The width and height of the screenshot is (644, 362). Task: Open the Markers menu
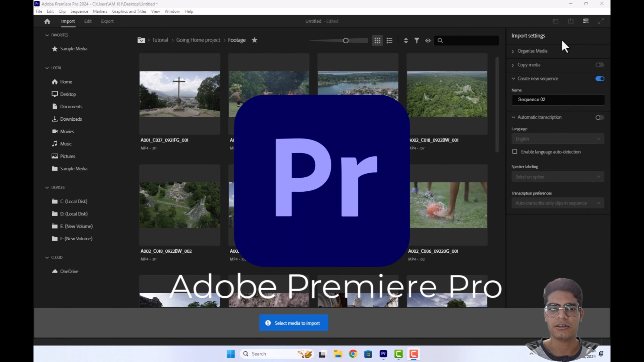(x=100, y=11)
